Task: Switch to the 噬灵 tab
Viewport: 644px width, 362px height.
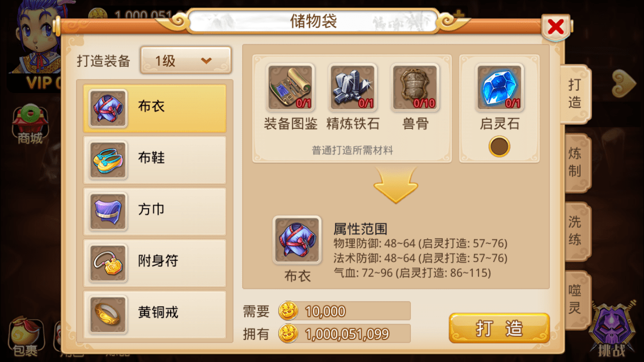Action: [x=576, y=300]
